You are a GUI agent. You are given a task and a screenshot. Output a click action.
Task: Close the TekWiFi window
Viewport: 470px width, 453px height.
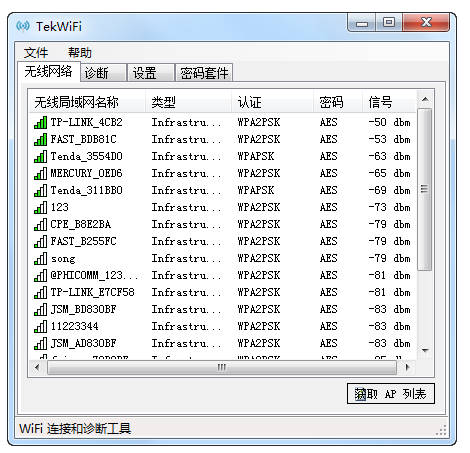pos(426,23)
